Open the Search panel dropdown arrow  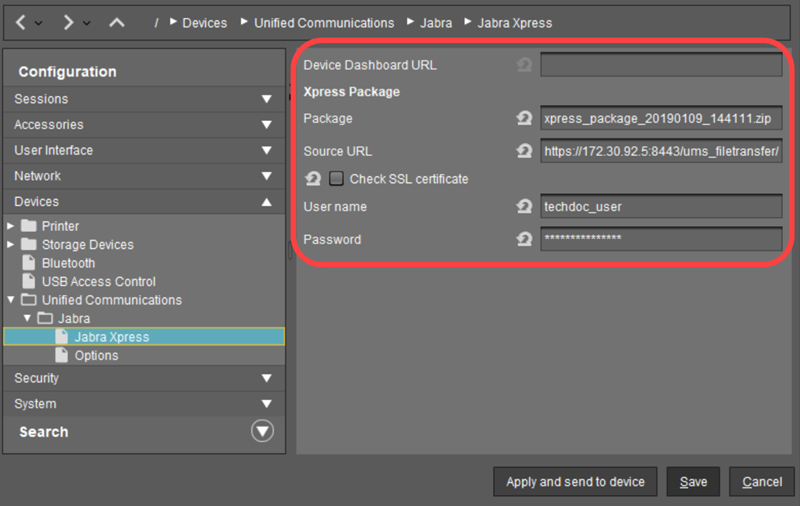261,432
